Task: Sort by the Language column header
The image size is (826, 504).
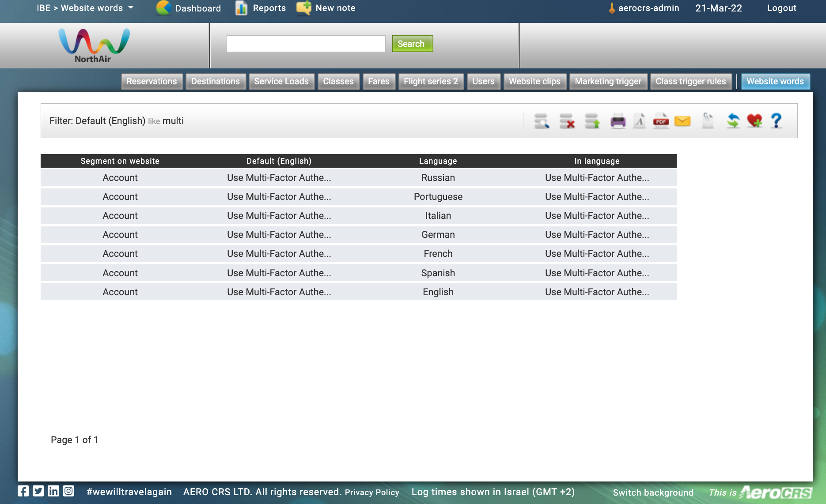Action: coord(438,161)
